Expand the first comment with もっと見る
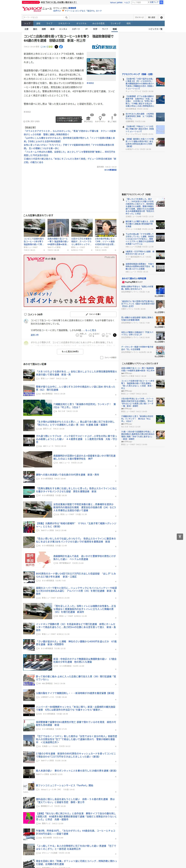186x868 pixels. pyautogui.click(x=91, y=330)
